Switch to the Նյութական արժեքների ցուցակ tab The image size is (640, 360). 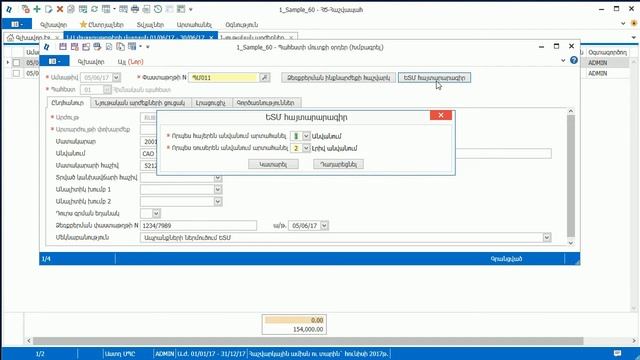(x=140, y=103)
